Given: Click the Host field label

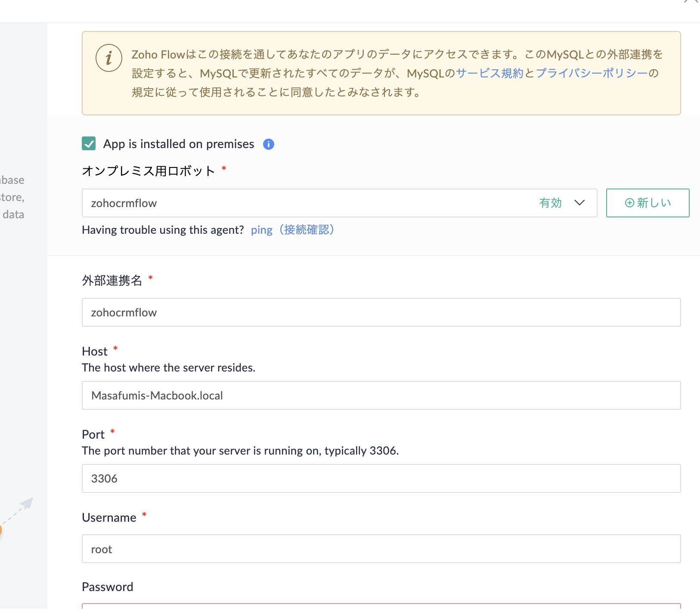Looking at the screenshot, I should point(95,351).
